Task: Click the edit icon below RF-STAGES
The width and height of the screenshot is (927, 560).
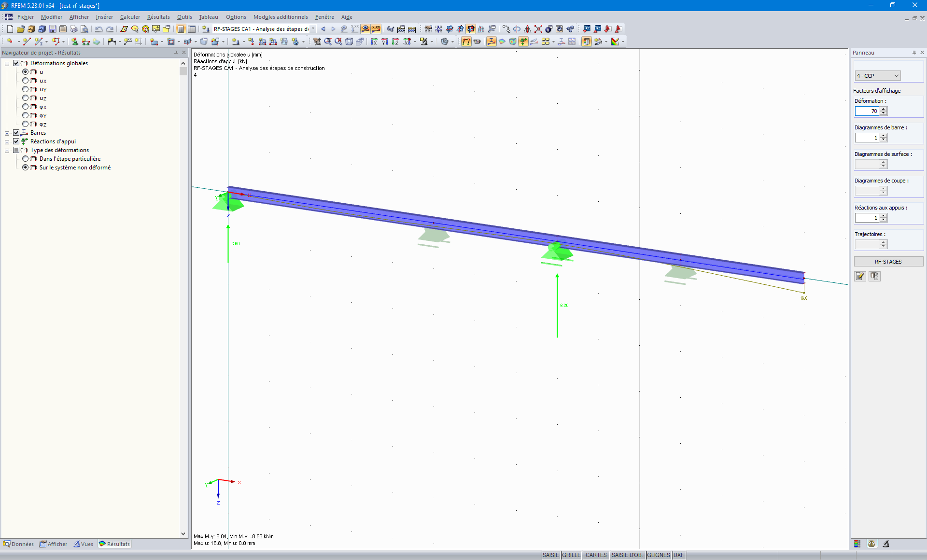Action: [x=860, y=276]
